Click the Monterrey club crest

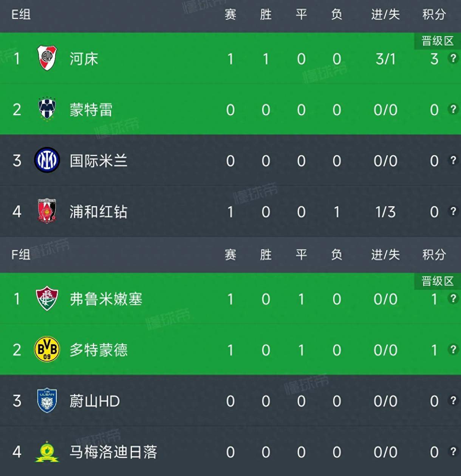47,109
